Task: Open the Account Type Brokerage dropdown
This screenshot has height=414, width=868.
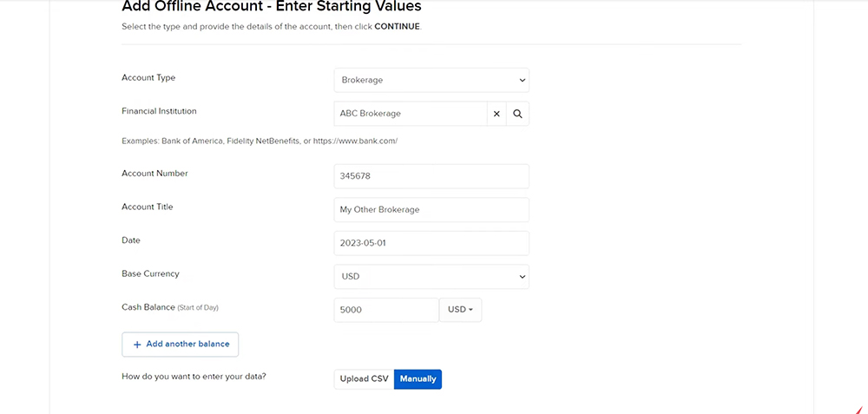Action: point(431,80)
